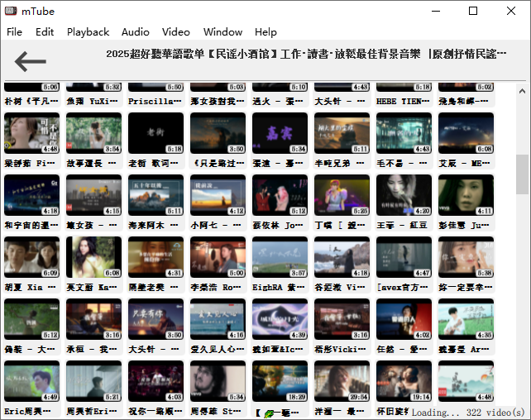Open the 小阿七 4:12 video thumbnail

pos(218,195)
